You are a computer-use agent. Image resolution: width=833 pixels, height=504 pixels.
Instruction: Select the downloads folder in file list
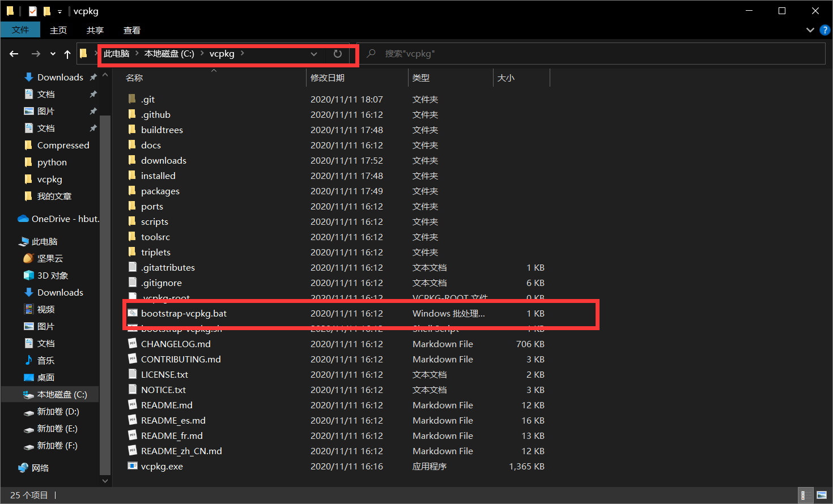tap(163, 160)
